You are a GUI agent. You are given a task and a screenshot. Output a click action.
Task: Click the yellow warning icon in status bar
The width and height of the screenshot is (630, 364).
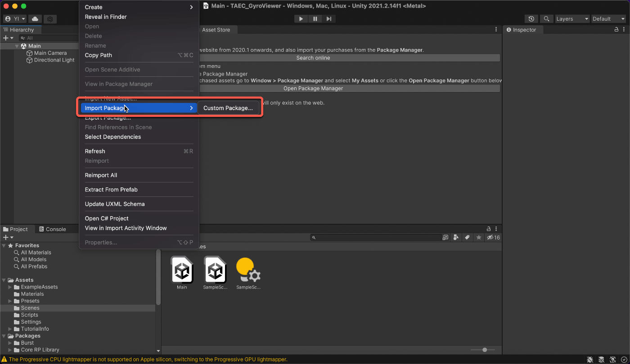click(4, 360)
